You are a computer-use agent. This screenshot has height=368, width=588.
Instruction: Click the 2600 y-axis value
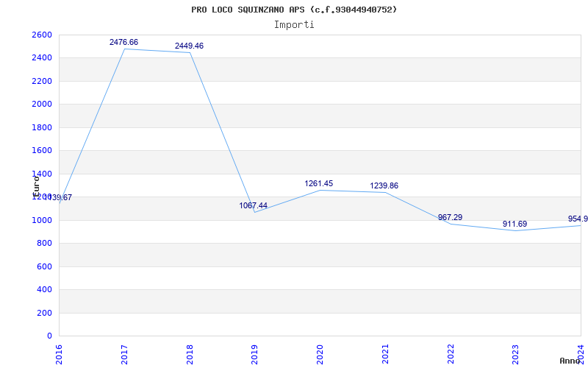42,35
